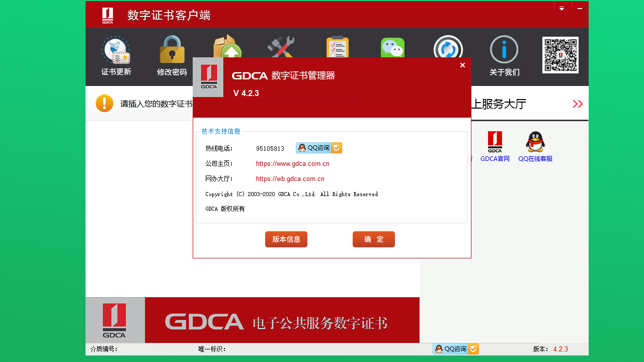
Task: Open the wrench-and-screwdriver repair tool icon
Action: pyautogui.click(x=281, y=48)
